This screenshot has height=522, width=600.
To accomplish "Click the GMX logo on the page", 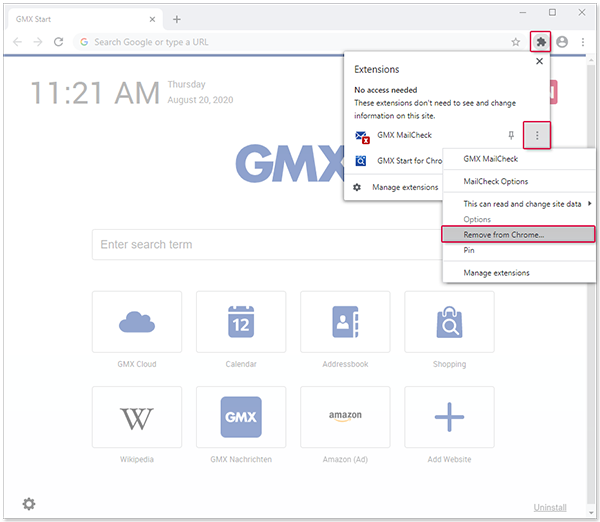I will (290, 163).
